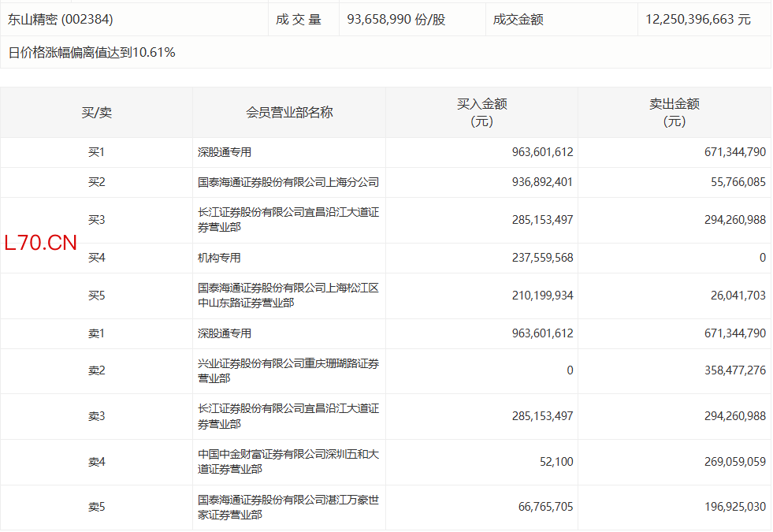Click the 日价格涨幅偏离值达到10.61% text
The height and width of the screenshot is (532, 773).
pyautogui.click(x=91, y=53)
